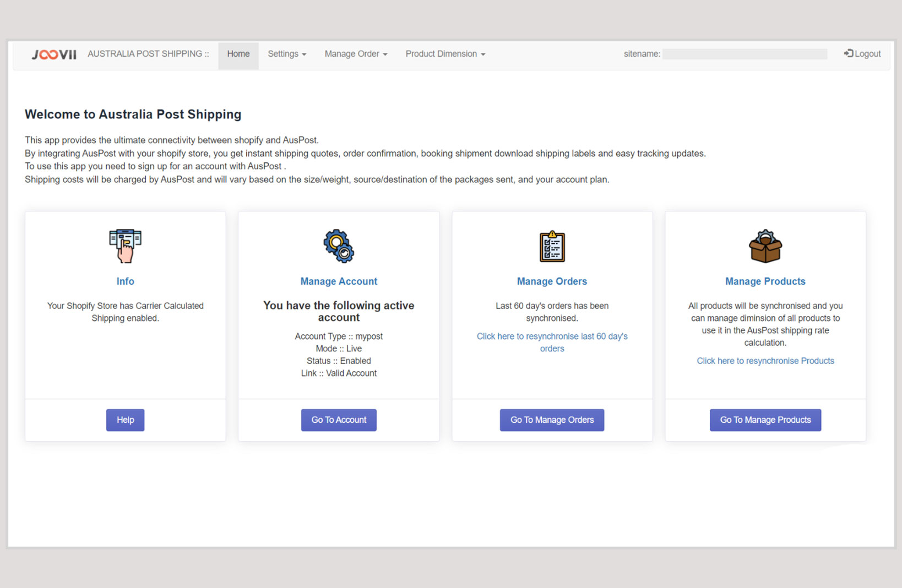Click the Manage Orders clipboard icon
Image resolution: width=902 pixels, height=588 pixels.
coord(552,246)
